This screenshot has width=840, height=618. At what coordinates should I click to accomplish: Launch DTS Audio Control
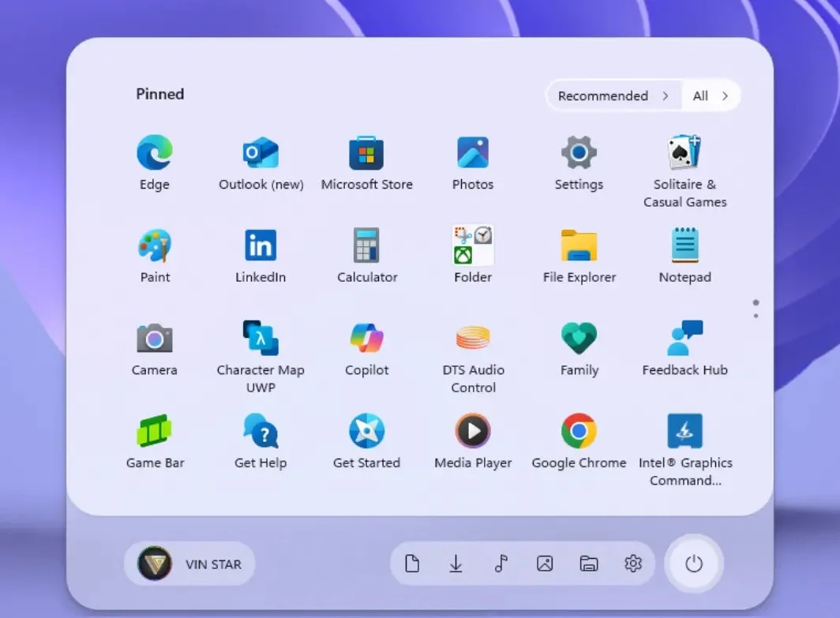point(473,339)
